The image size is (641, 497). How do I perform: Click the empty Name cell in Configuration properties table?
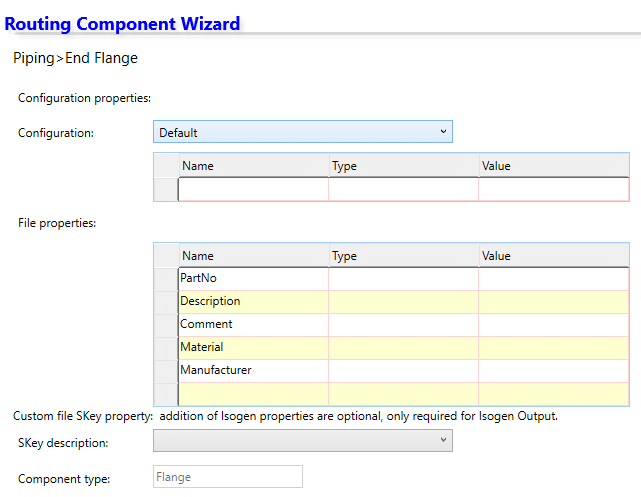coord(253,189)
